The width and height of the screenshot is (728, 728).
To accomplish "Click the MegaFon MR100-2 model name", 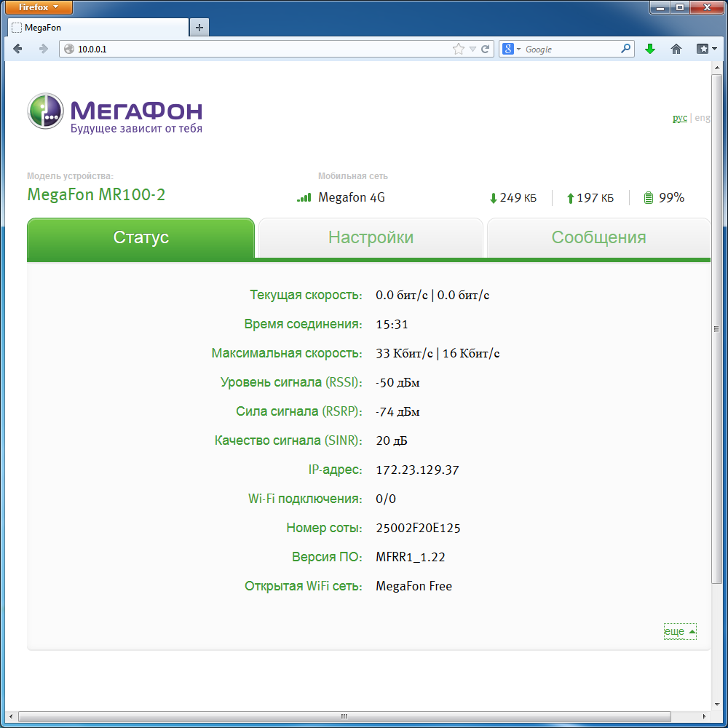I will [x=96, y=194].
